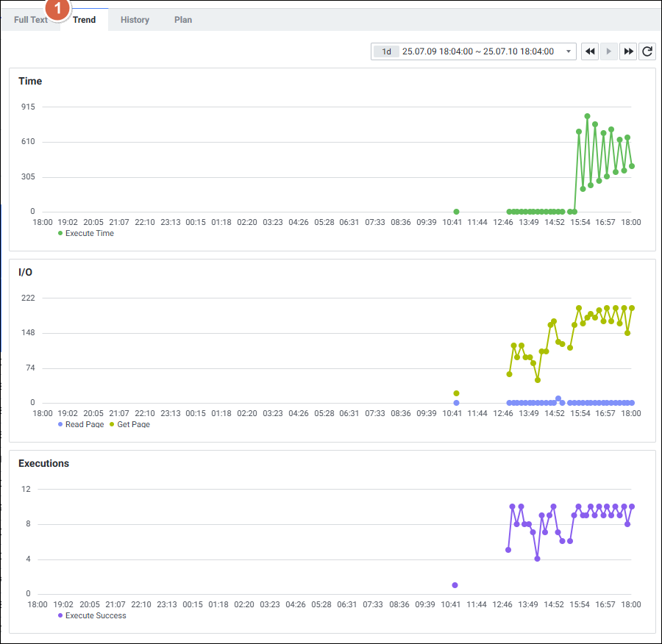
Task: Open the date range dropdown arrow
Action: 568,51
